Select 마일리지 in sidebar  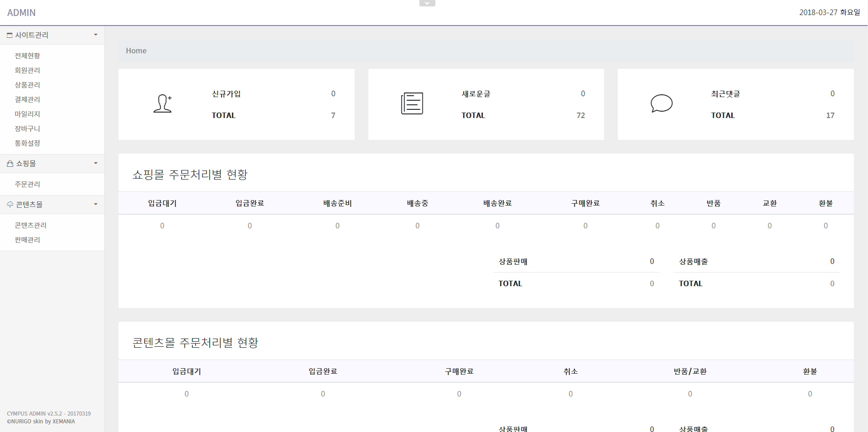(x=27, y=114)
